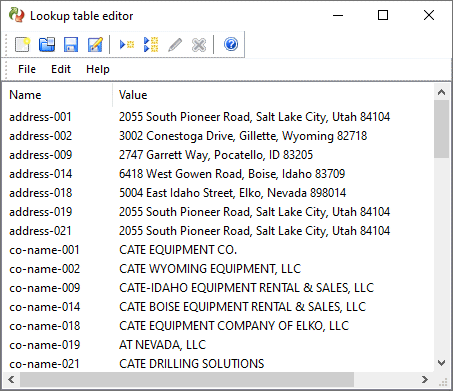Maximize the Lookup table editor window

[x=383, y=15]
